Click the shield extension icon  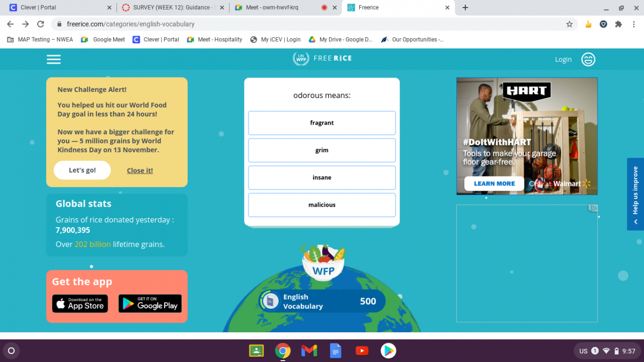pos(603,24)
